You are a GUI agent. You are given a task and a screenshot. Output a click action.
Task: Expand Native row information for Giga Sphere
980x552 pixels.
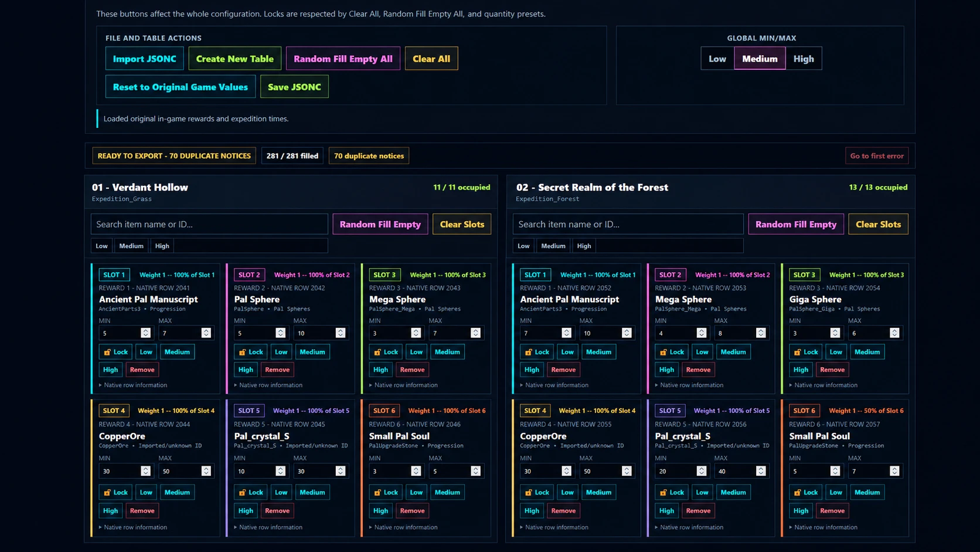[824, 385]
